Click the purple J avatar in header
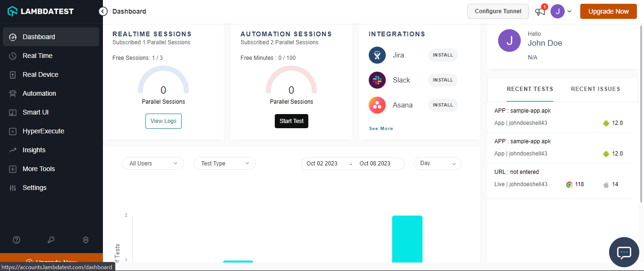Image resolution: width=644 pixels, height=271 pixels. point(558,11)
